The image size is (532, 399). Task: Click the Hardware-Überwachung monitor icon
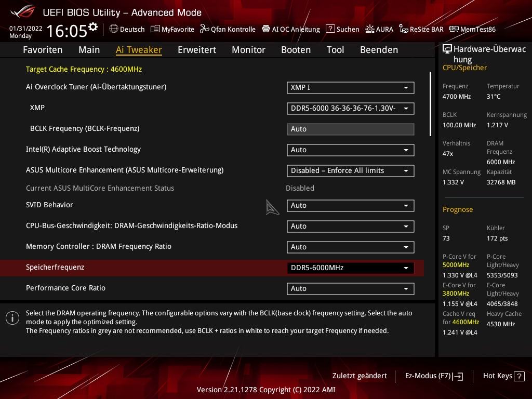(x=447, y=49)
